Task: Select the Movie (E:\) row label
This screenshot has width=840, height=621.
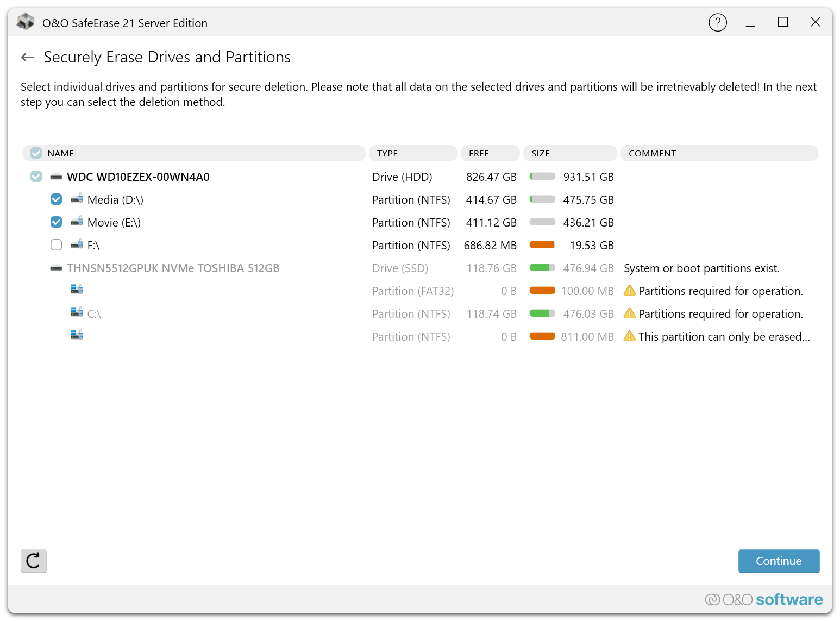Action: (114, 223)
